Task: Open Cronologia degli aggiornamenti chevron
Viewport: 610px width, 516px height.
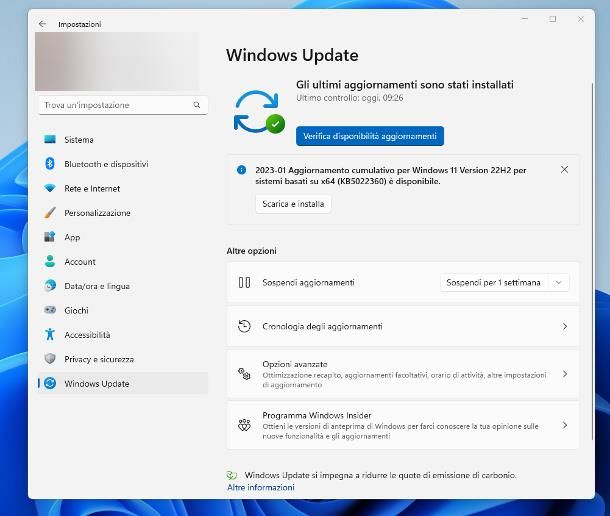Action: pos(565,326)
